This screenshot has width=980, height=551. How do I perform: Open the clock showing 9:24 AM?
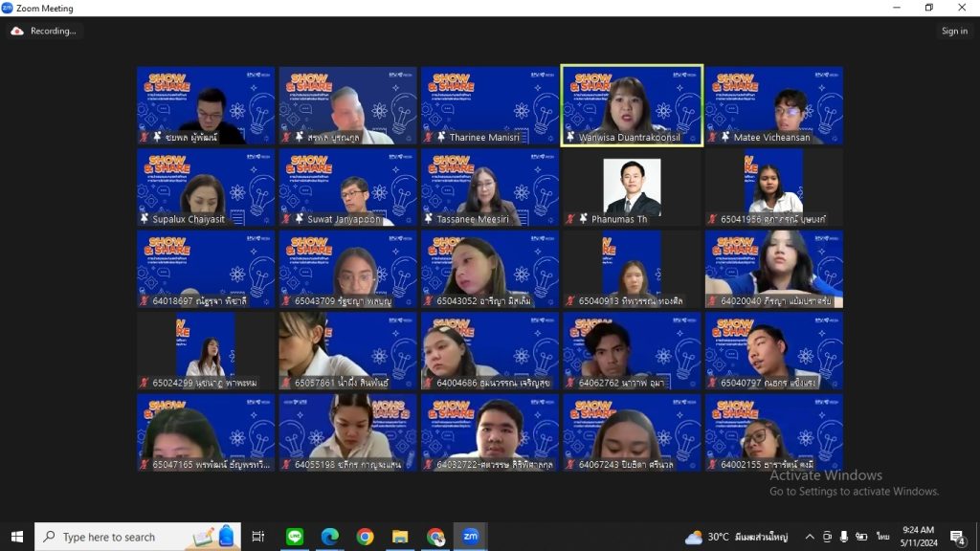pos(919,537)
